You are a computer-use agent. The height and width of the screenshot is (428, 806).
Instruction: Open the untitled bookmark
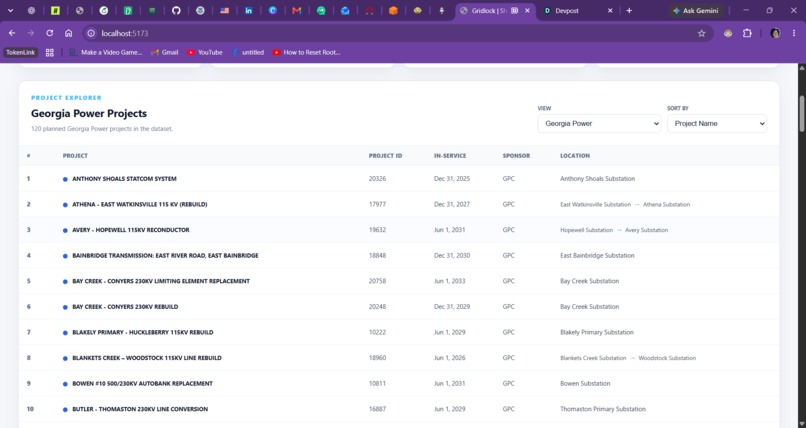coord(247,52)
